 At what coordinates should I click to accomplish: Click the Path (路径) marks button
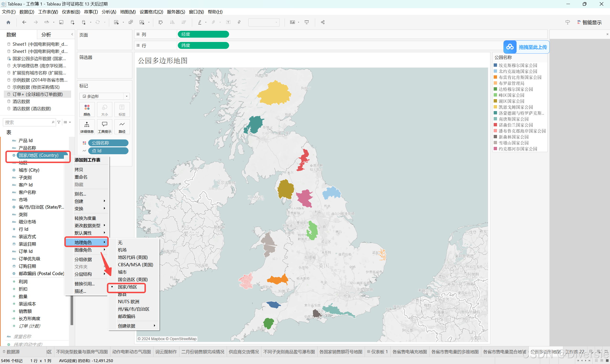(x=122, y=127)
